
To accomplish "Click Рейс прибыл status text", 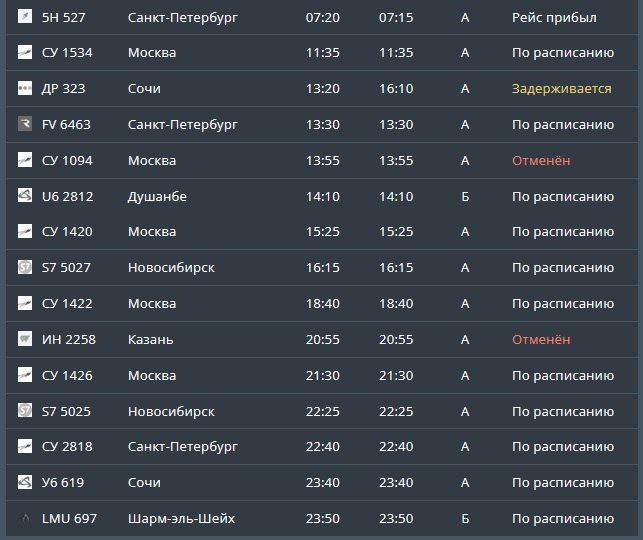I will 554,18.
